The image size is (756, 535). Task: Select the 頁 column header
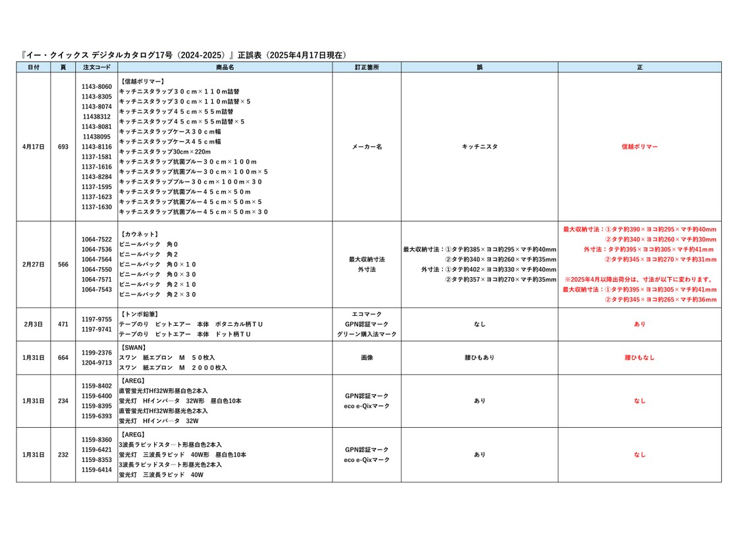(x=63, y=67)
